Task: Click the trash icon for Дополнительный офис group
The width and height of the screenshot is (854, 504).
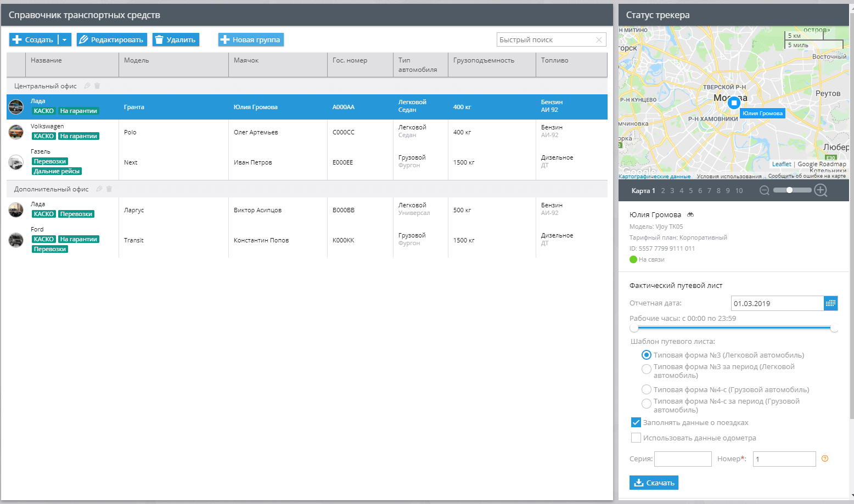Action: [x=109, y=189]
